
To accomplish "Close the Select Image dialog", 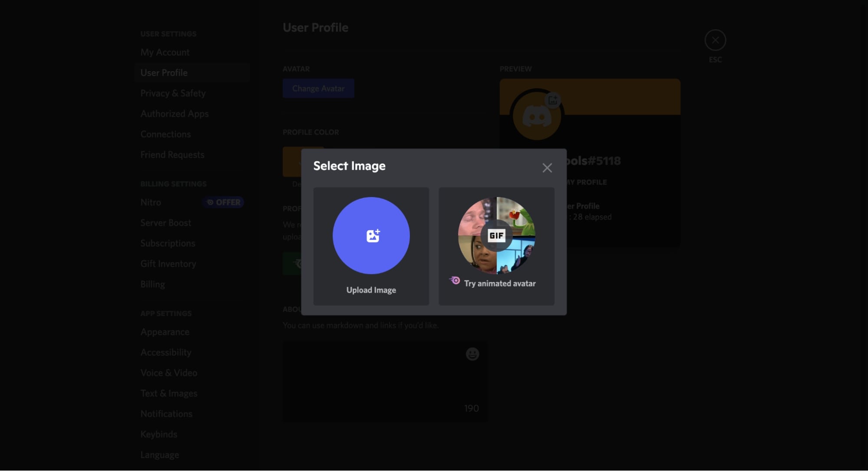I will (547, 168).
